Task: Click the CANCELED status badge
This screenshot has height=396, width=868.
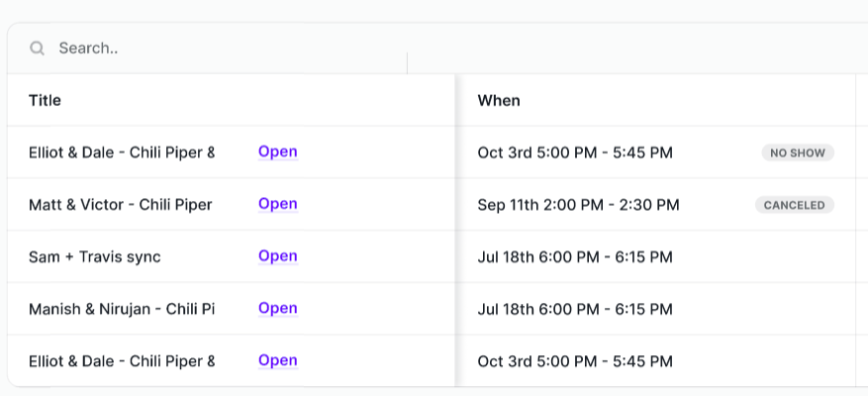Action: pyautogui.click(x=795, y=205)
